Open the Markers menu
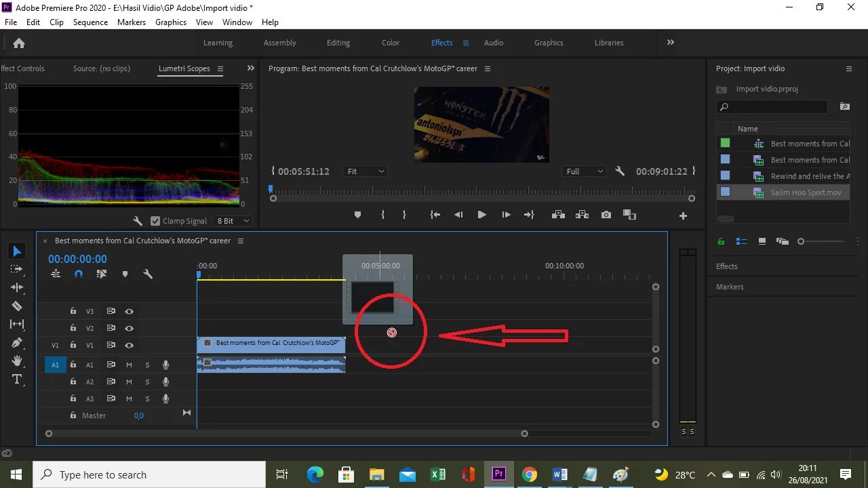The height and width of the screenshot is (488, 868). 132,22
